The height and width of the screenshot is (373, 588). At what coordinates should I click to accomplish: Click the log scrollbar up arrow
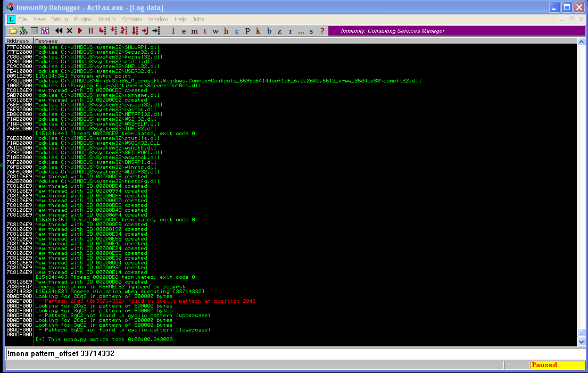pyautogui.click(x=581, y=42)
